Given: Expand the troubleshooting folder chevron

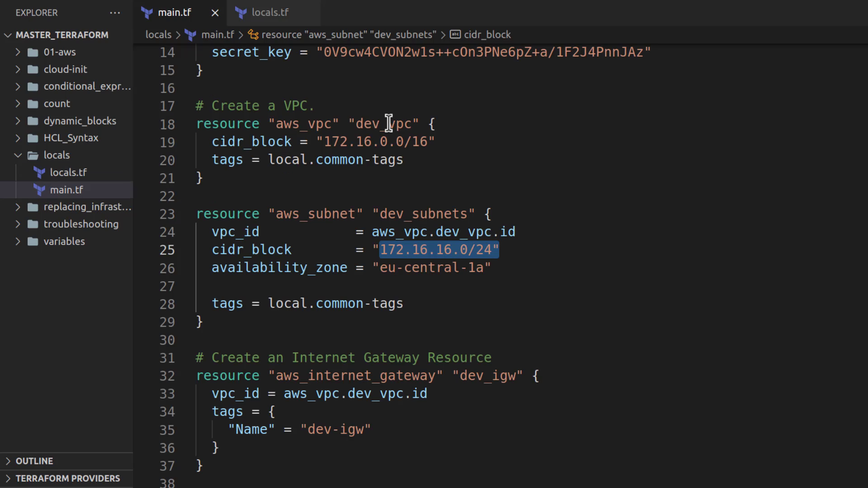Looking at the screenshot, I should [x=18, y=224].
